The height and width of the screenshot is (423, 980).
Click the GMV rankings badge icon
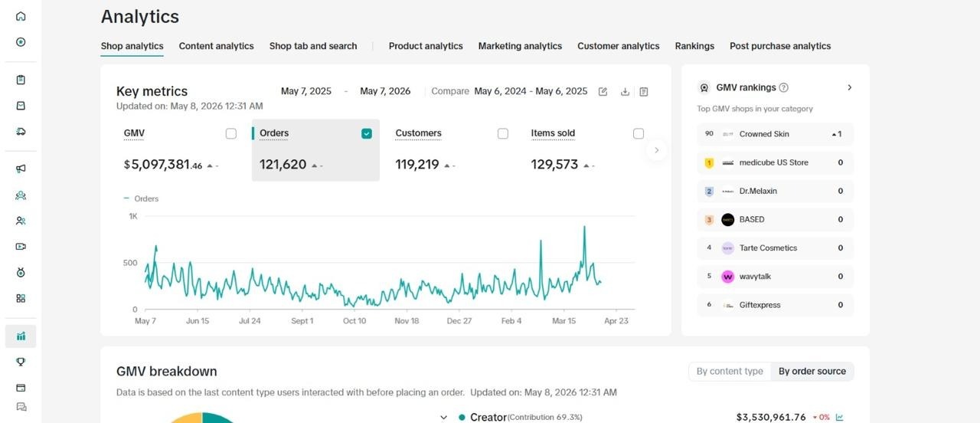(x=704, y=87)
